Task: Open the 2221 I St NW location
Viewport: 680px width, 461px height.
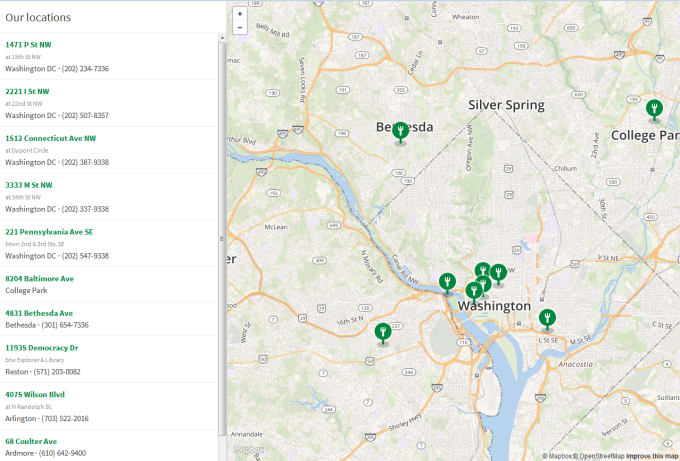Action: point(27,91)
